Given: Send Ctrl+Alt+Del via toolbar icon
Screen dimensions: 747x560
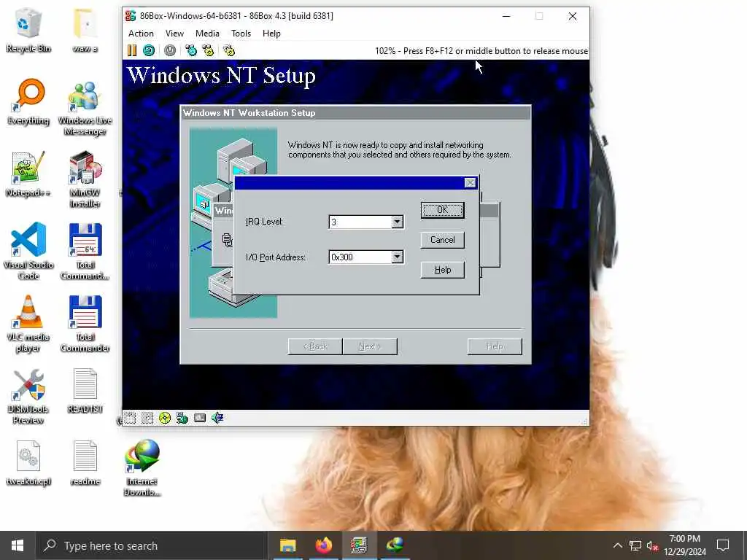Looking at the screenshot, I should tap(191, 50).
